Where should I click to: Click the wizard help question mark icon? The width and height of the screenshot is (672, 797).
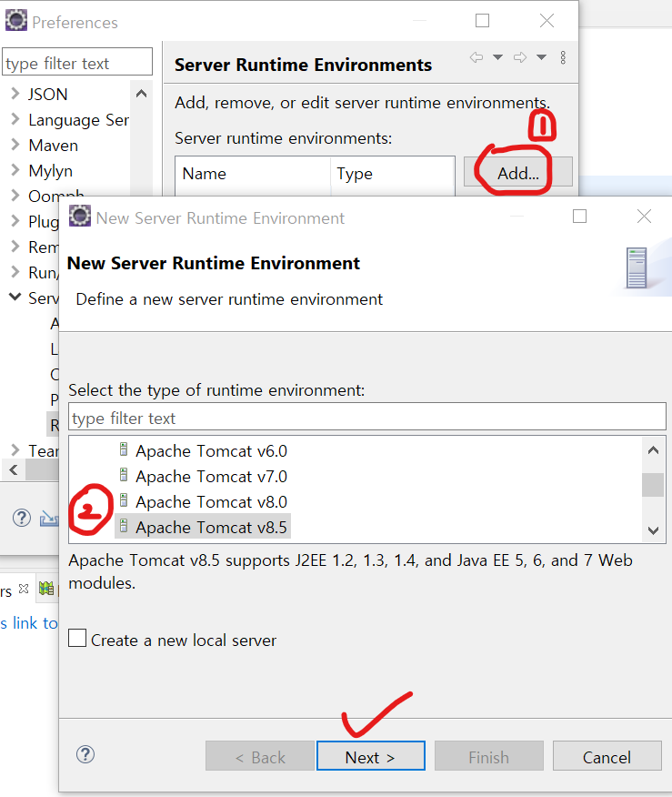pyautogui.click(x=85, y=754)
